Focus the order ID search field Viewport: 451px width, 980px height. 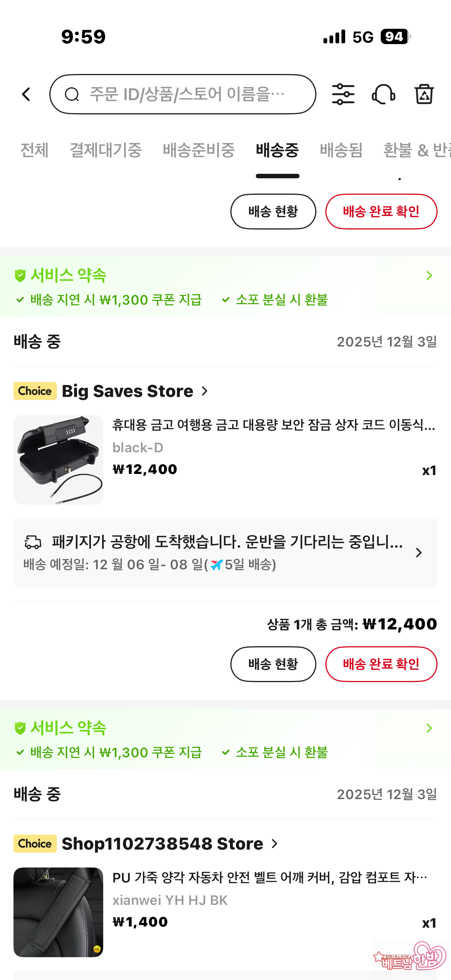187,94
